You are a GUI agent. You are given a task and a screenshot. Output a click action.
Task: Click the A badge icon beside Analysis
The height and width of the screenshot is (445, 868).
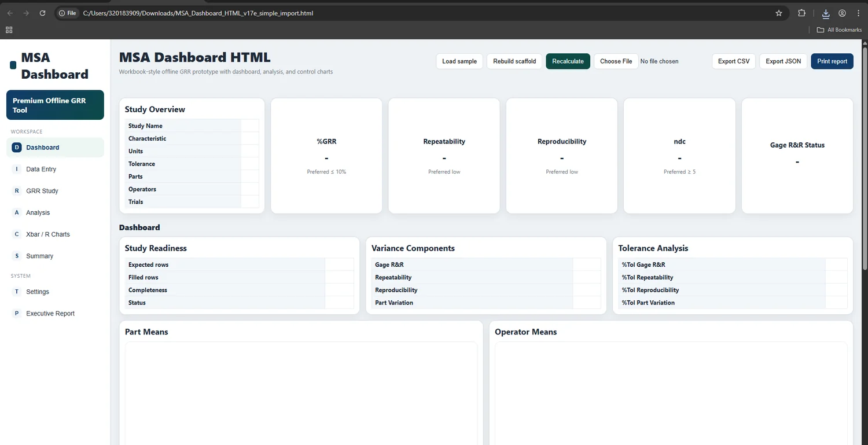pyautogui.click(x=17, y=212)
